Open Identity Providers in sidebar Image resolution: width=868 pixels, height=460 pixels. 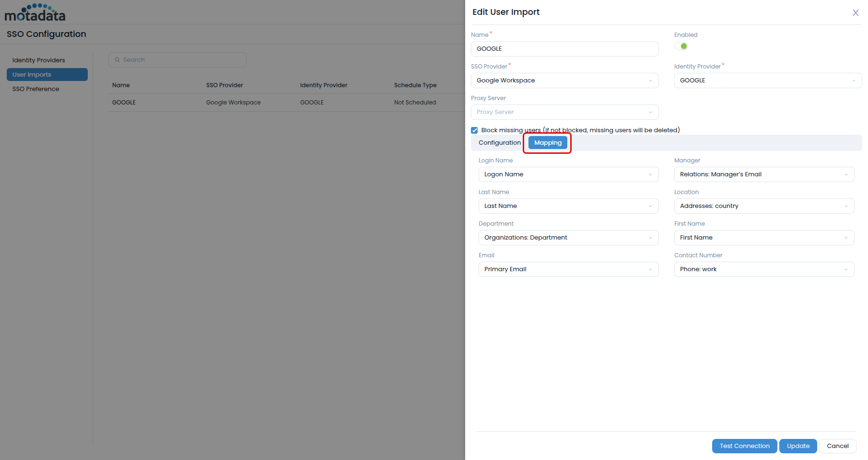point(39,60)
